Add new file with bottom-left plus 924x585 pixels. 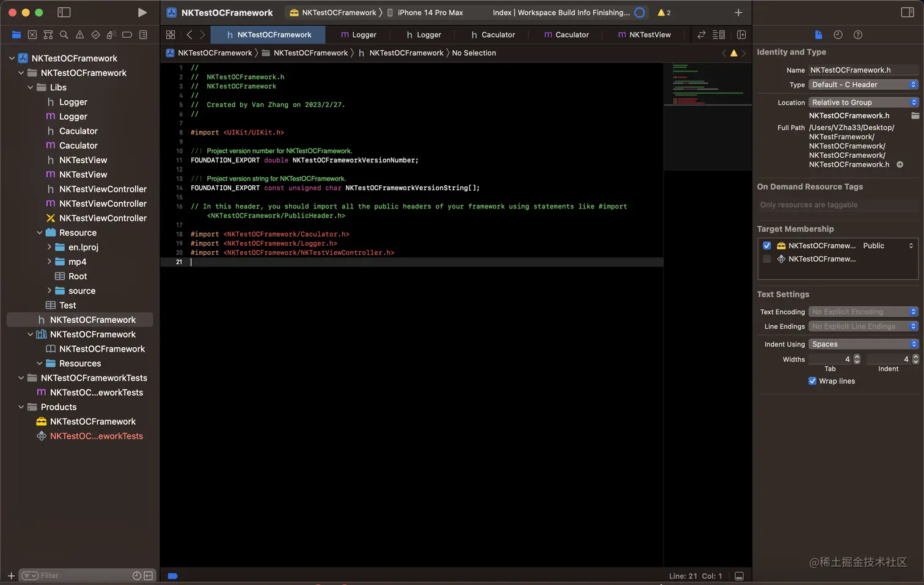click(11, 576)
